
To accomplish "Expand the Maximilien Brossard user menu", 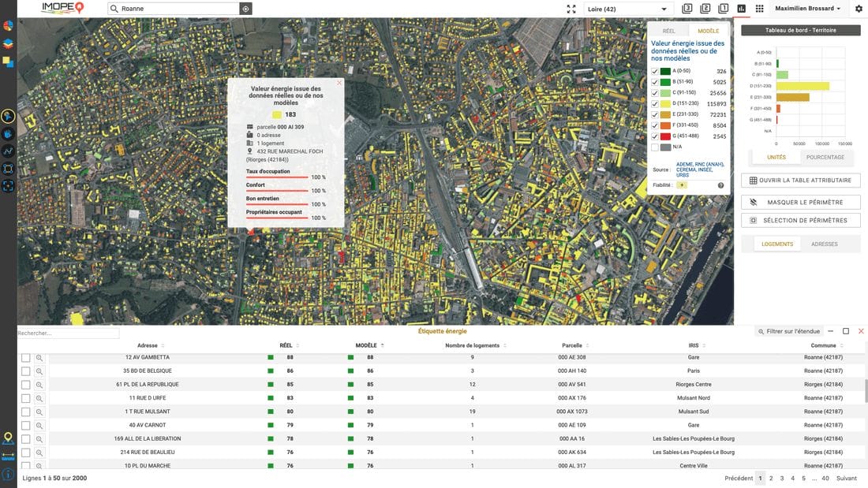I will point(807,9).
